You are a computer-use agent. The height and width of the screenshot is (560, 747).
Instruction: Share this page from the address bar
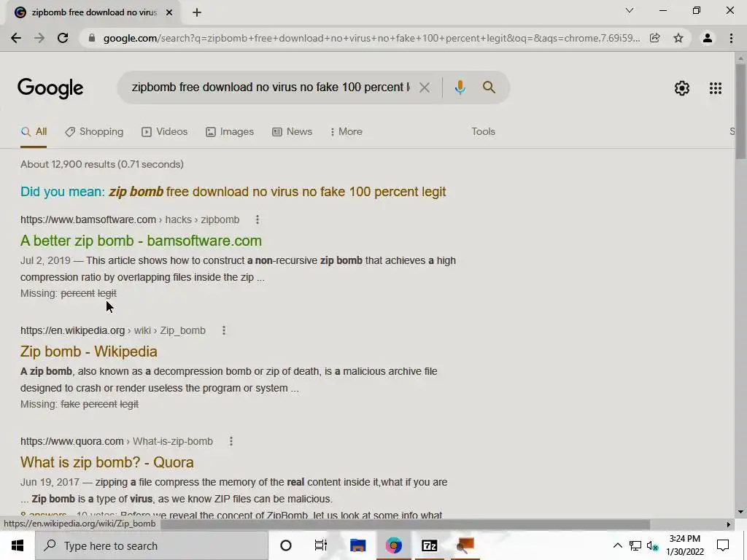[654, 38]
